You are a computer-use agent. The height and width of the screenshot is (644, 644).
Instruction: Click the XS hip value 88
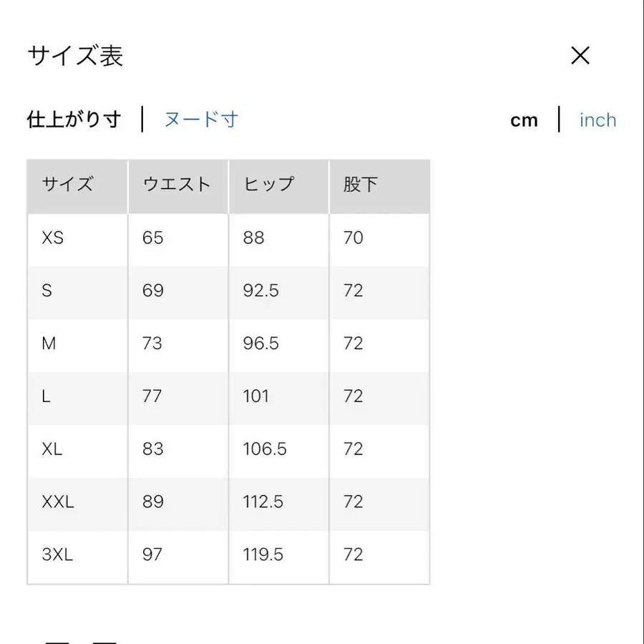[253, 238]
